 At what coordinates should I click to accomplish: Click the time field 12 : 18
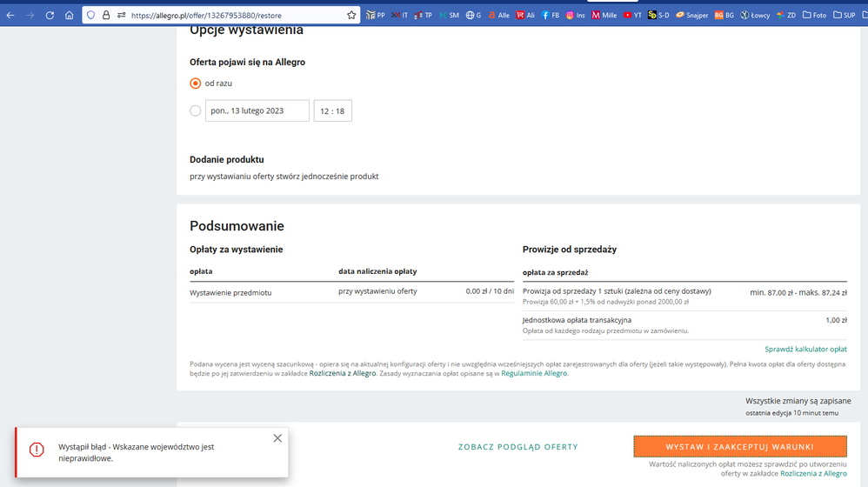click(333, 110)
